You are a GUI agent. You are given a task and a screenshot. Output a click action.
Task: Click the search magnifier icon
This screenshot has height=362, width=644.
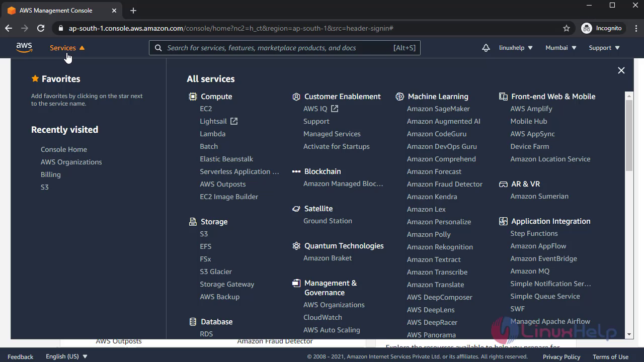(x=158, y=48)
